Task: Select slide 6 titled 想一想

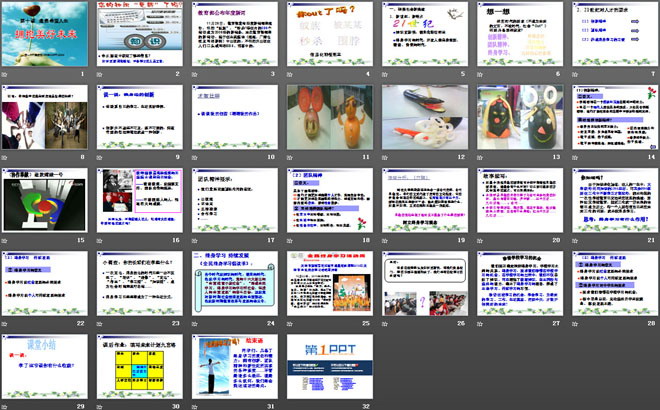Action: (515, 39)
